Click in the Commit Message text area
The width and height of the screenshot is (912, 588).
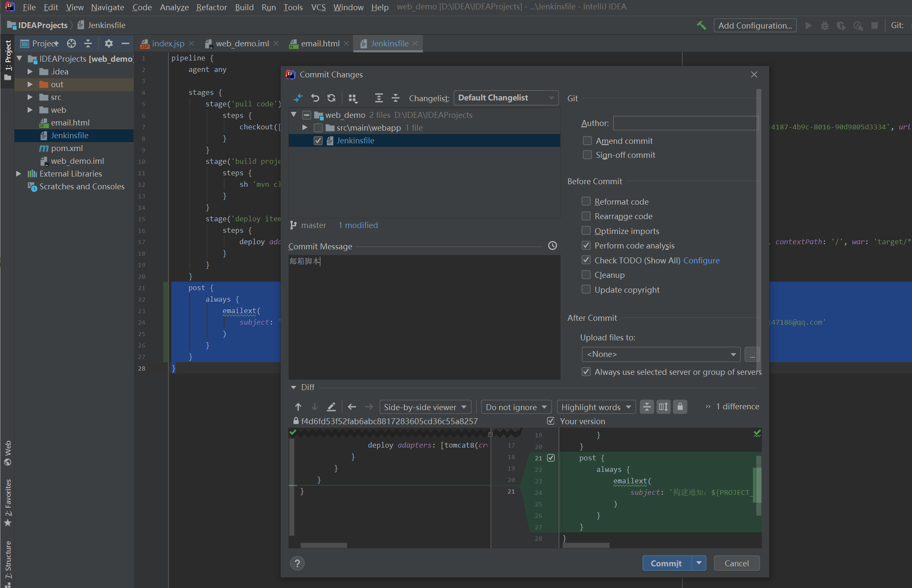tap(424, 317)
